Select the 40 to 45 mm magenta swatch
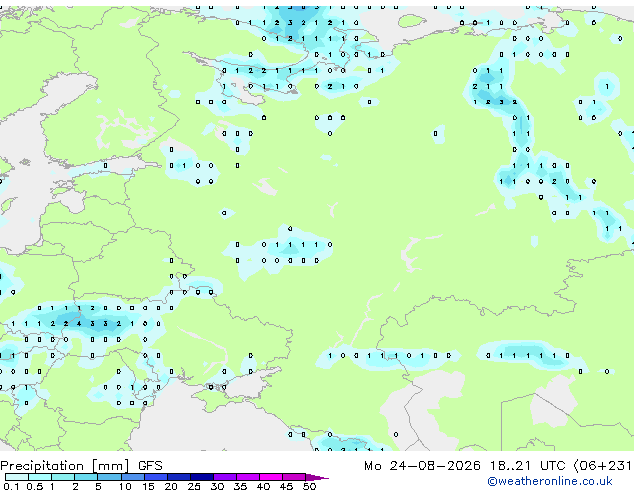This screenshot has width=634, height=490. tap(271, 477)
